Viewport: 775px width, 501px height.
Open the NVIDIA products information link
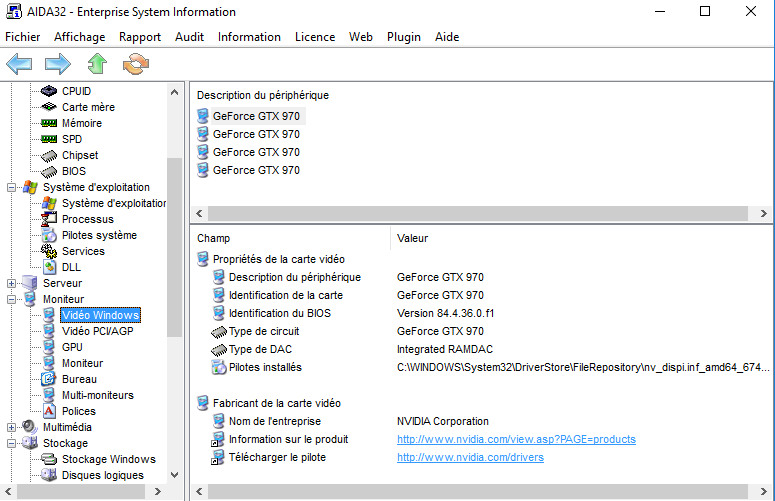click(515, 439)
